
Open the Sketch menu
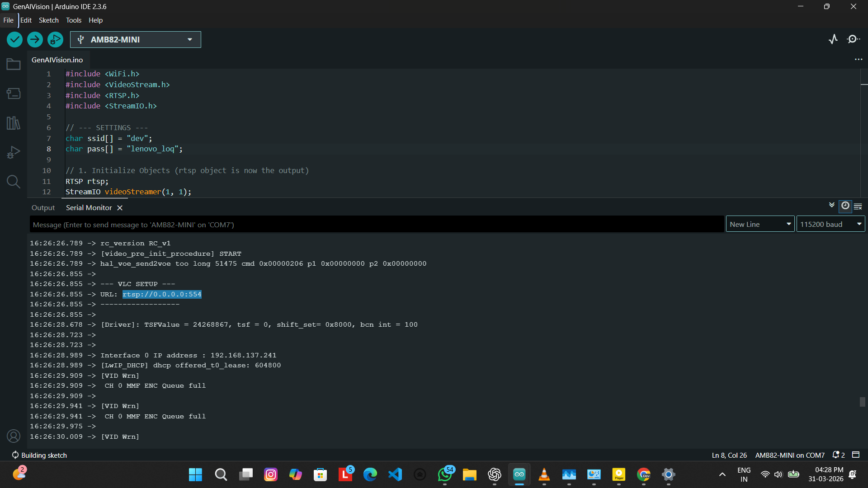[49, 20]
